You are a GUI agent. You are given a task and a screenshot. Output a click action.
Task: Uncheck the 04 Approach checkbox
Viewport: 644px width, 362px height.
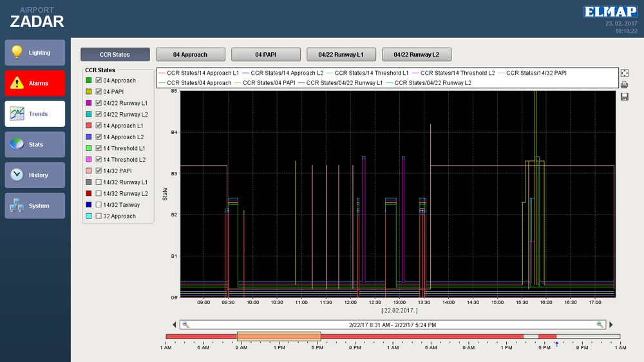tap(99, 81)
